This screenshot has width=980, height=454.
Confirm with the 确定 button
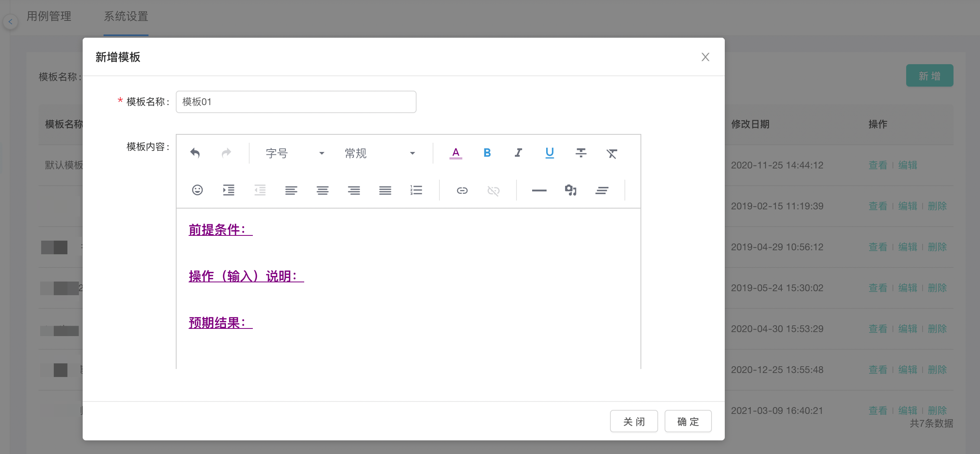pyautogui.click(x=688, y=421)
